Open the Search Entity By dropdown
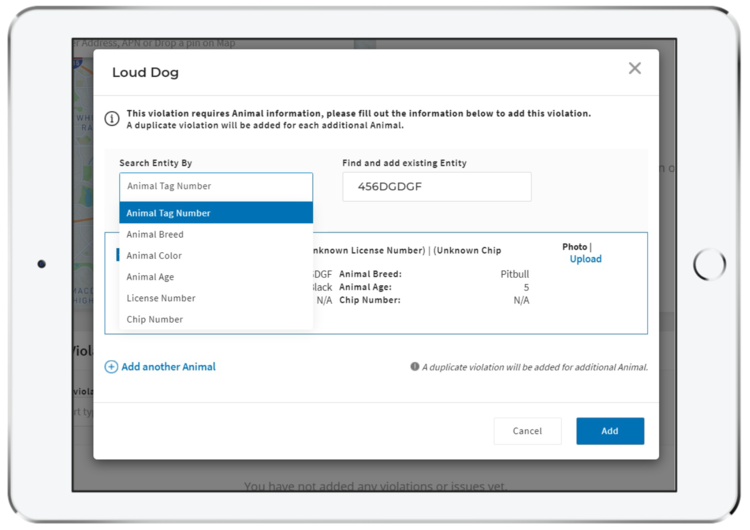Viewport: 750px width, 530px height. click(215, 186)
